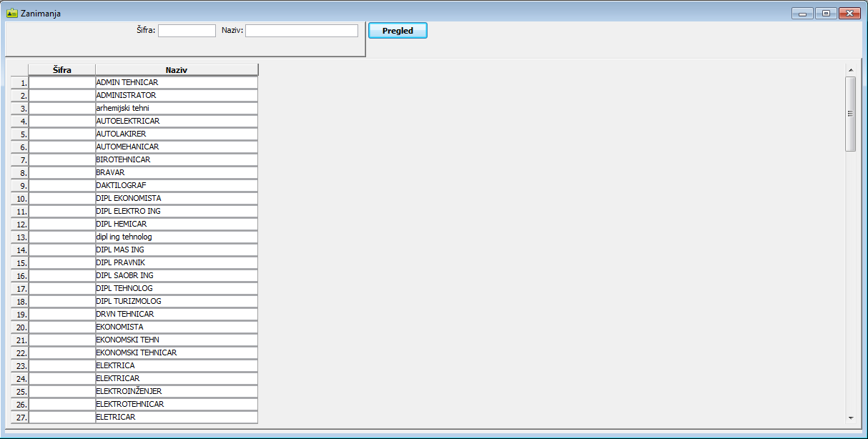Click the ELEKTROINŽENJER cell
Viewport: 868px width, 439px height.
coord(176,392)
